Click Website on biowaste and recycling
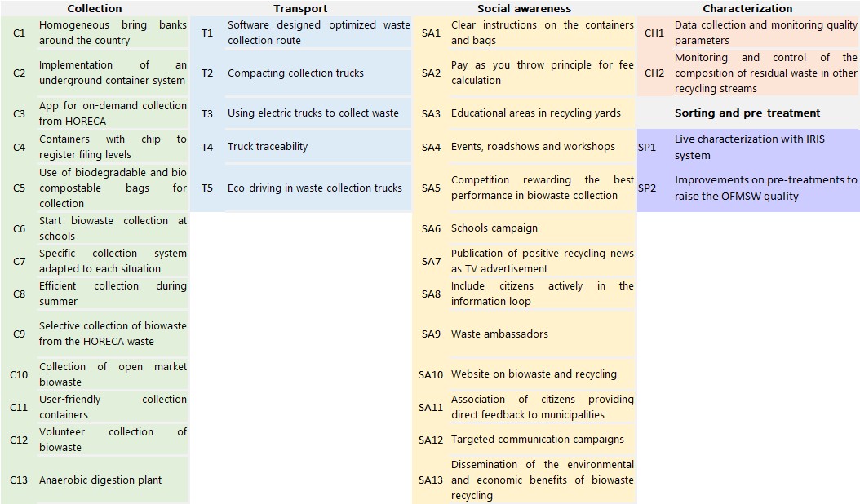Viewport: 860px width, 504px height. click(534, 374)
